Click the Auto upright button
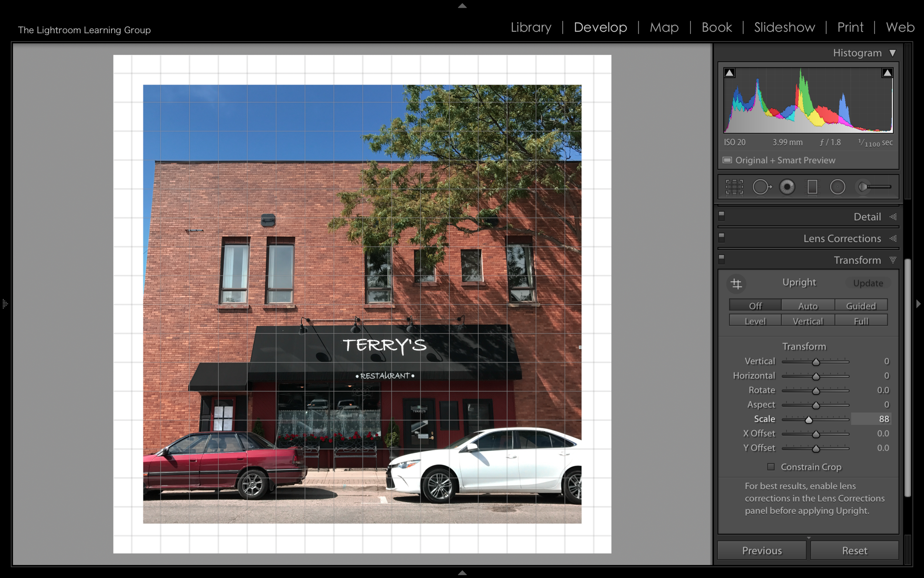Image resolution: width=924 pixels, height=578 pixels. (x=808, y=306)
